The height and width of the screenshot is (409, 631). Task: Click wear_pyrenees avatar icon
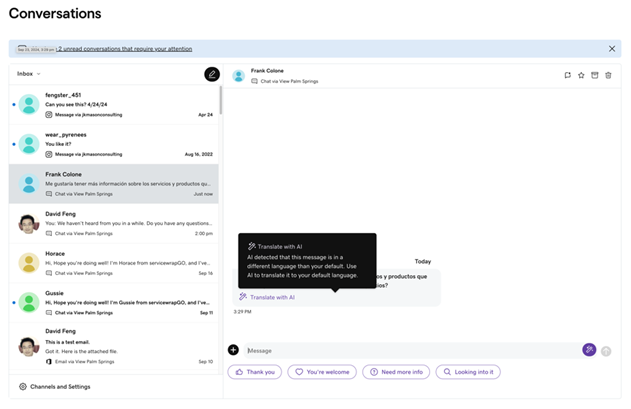(x=29, y=144)
